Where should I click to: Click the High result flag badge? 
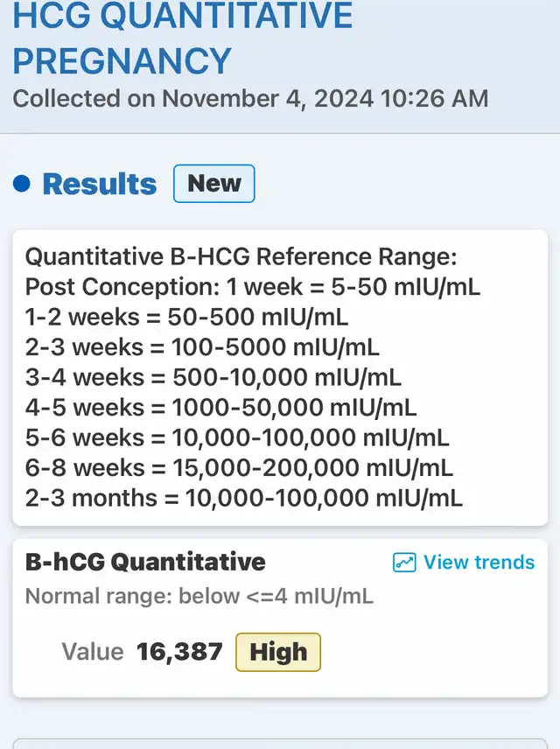[x=278, y=652]
